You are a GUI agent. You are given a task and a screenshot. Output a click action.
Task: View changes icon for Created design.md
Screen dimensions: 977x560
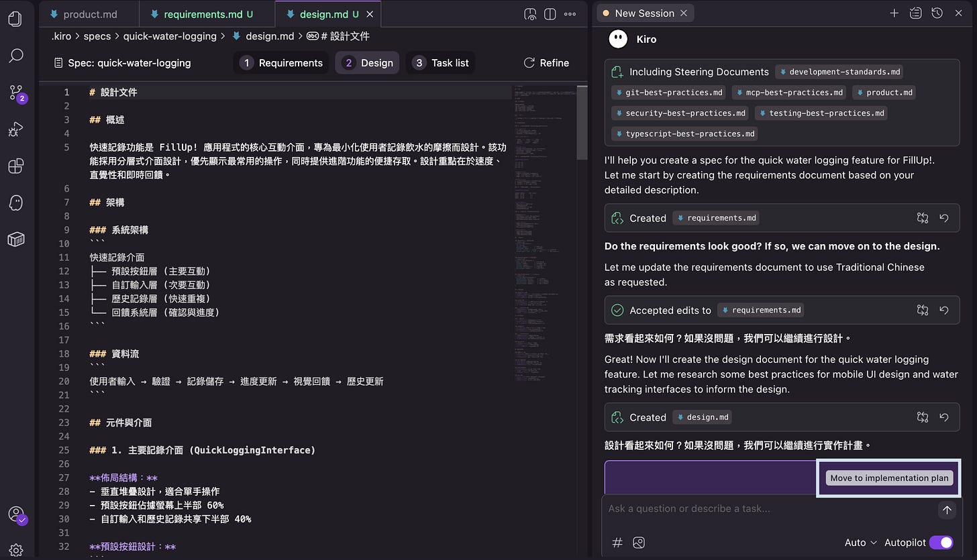(x=923, y=417)
